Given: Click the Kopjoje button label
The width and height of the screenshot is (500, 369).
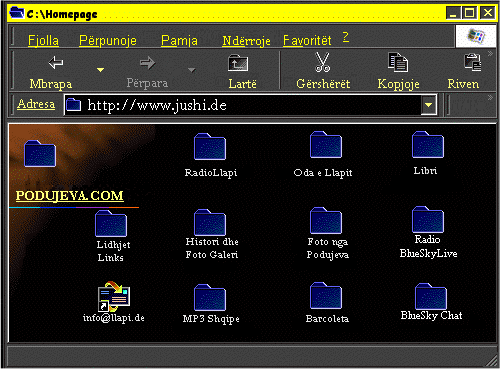Looking at the screenshot, I should coord(398,84).
